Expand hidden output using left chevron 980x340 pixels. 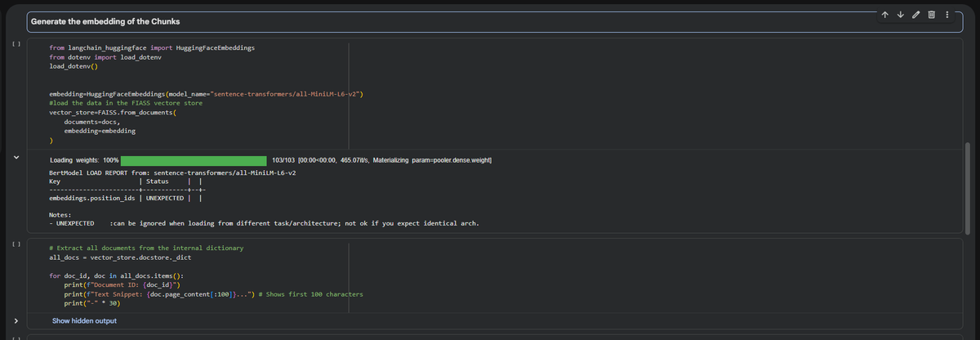point(16,320)
